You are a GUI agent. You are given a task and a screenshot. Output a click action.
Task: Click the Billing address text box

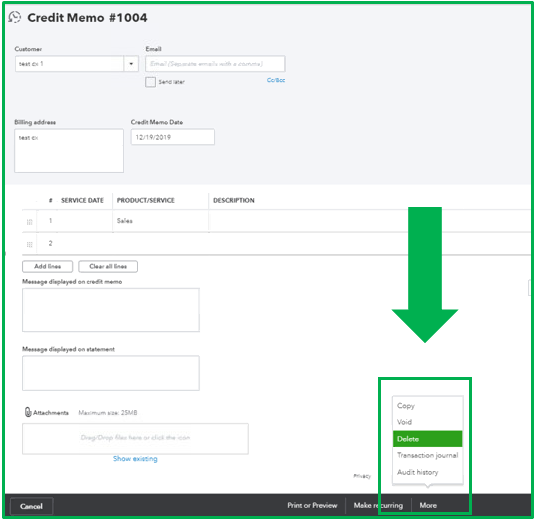[x=69, y=150]
